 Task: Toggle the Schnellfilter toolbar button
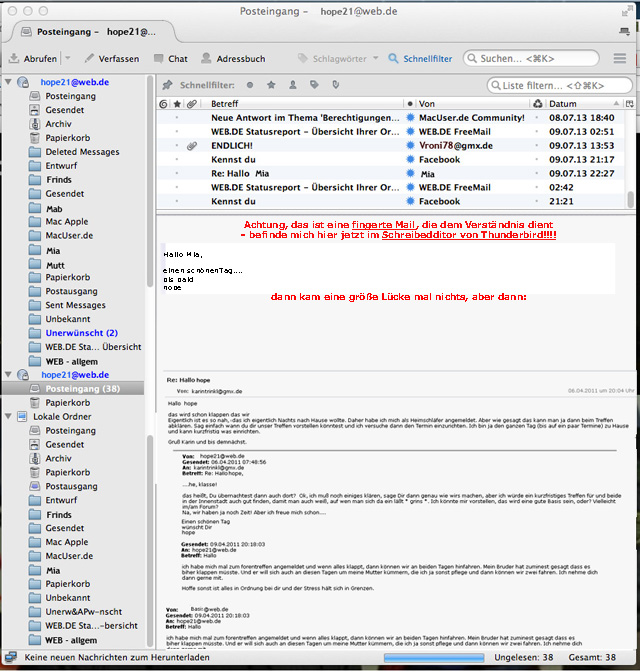click(x=420, y=59)
